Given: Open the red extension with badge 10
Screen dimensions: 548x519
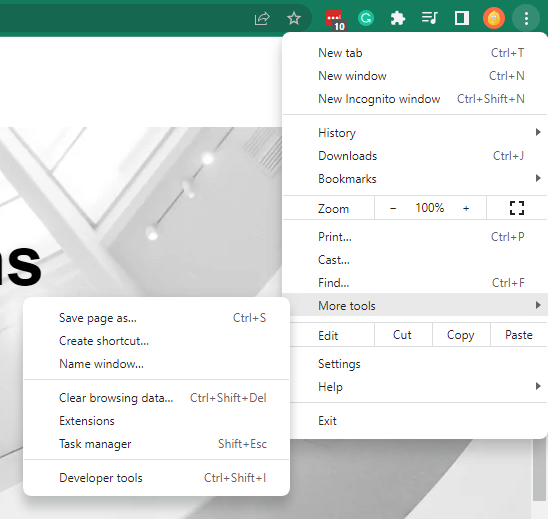Looking at the screenshot, I should pyautogui.click(x=335, y=20).
